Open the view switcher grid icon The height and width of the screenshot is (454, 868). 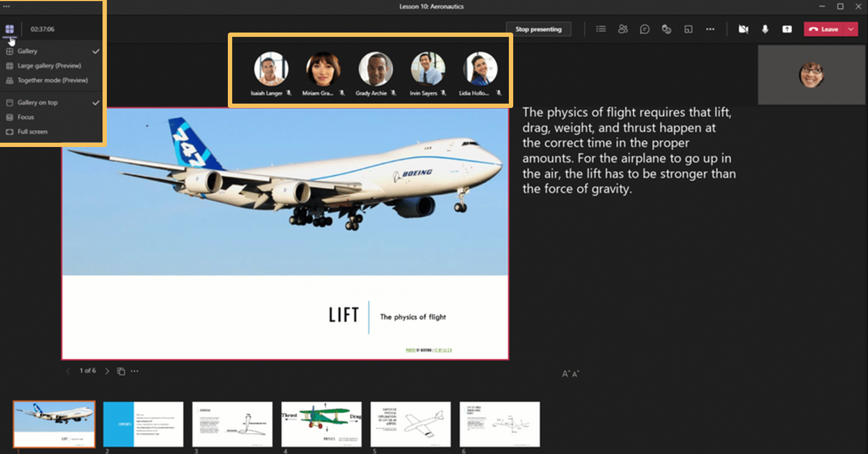click(x=10, y=29)
